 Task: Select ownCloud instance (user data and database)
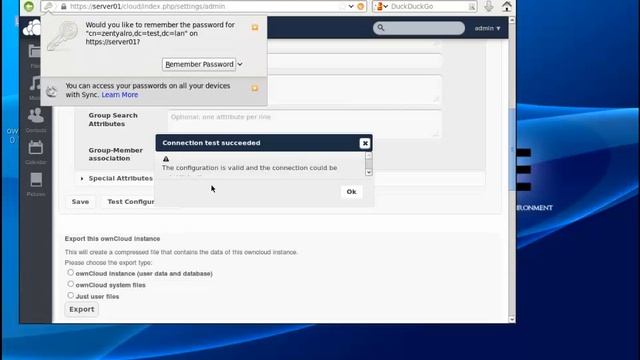pos(71,272)
